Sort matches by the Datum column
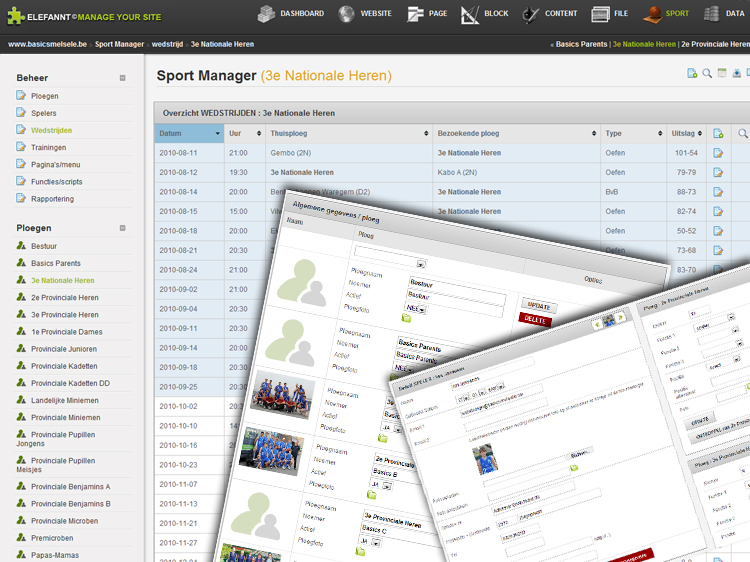Viewport: 750px width, 562px height. tap(189, 133)
